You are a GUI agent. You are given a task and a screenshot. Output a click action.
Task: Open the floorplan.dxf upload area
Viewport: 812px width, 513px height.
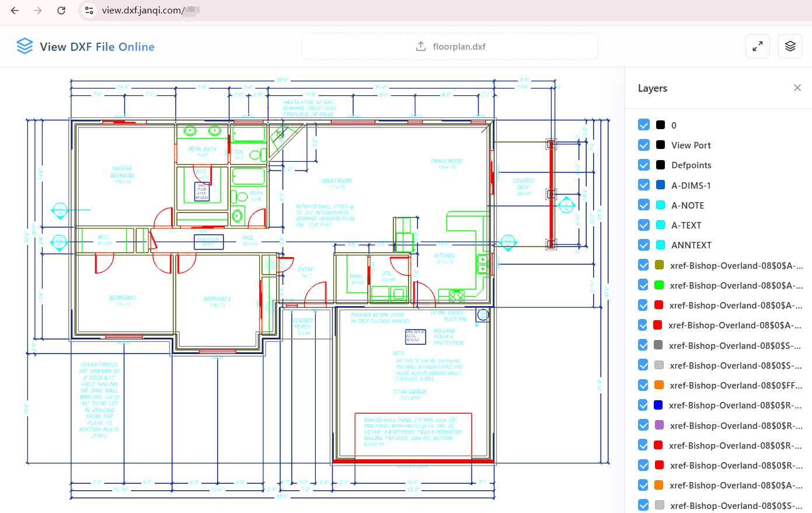click(x=450, y=46)
